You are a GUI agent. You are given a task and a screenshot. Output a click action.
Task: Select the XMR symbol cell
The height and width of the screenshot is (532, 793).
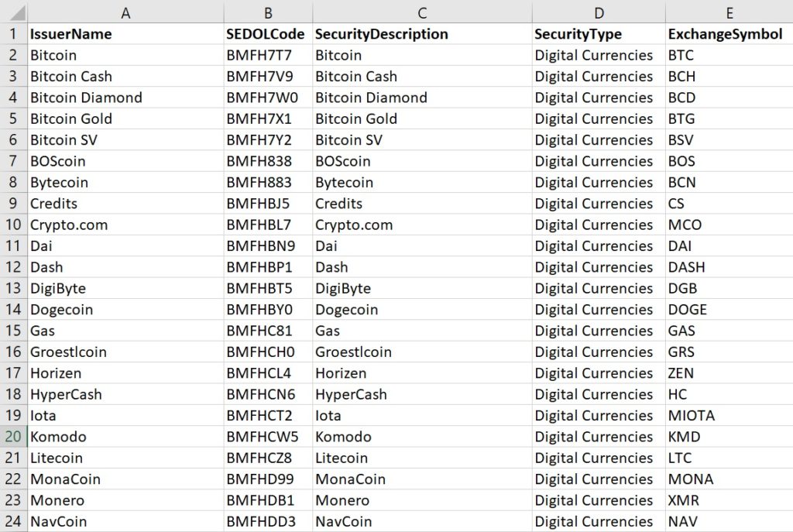coord(729,500)
